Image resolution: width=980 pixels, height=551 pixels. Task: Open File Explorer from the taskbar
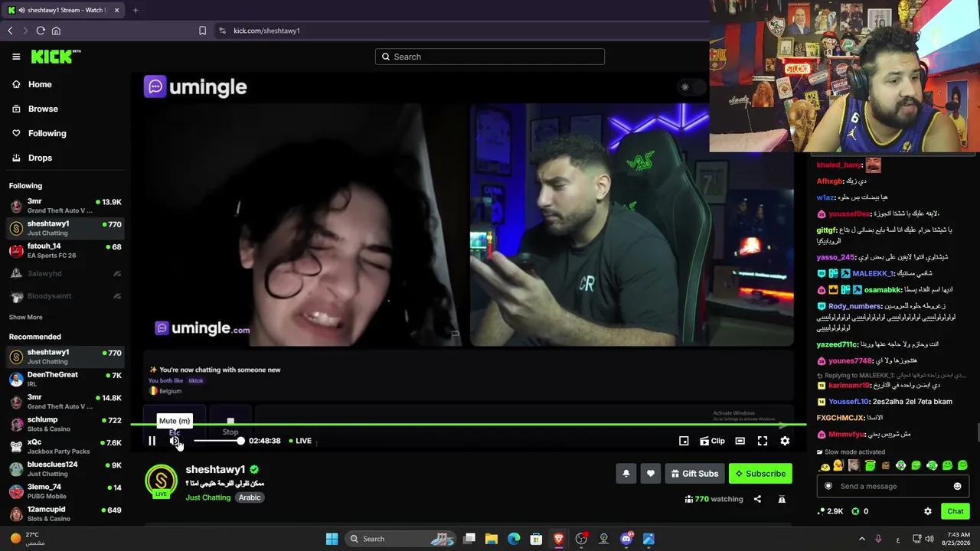coord(492,539)
